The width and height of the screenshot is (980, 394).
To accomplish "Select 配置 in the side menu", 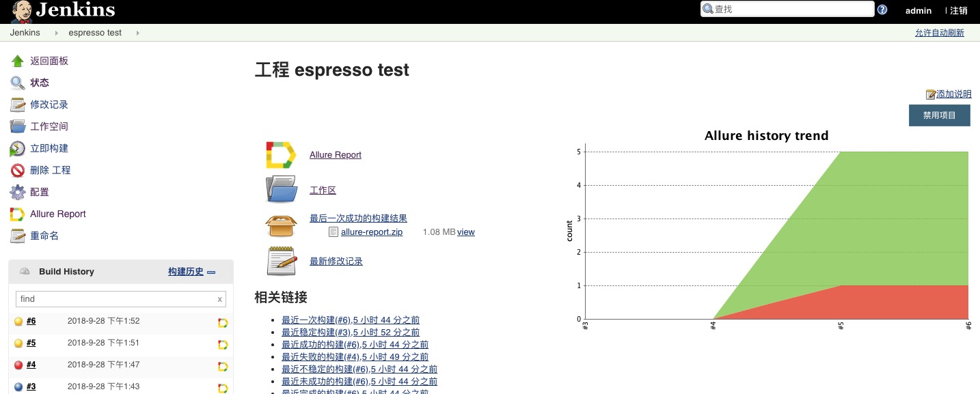I will click(40, 192).
